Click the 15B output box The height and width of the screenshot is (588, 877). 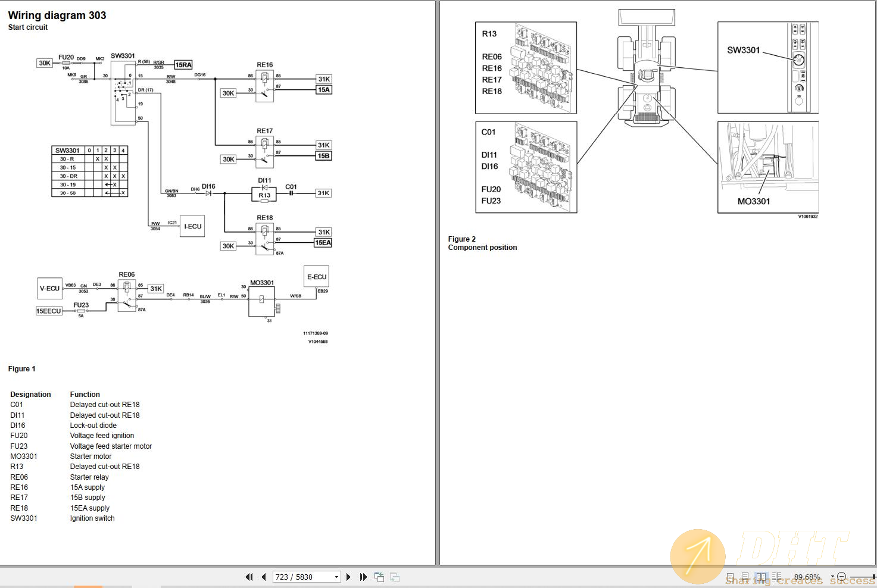(323, 156)
